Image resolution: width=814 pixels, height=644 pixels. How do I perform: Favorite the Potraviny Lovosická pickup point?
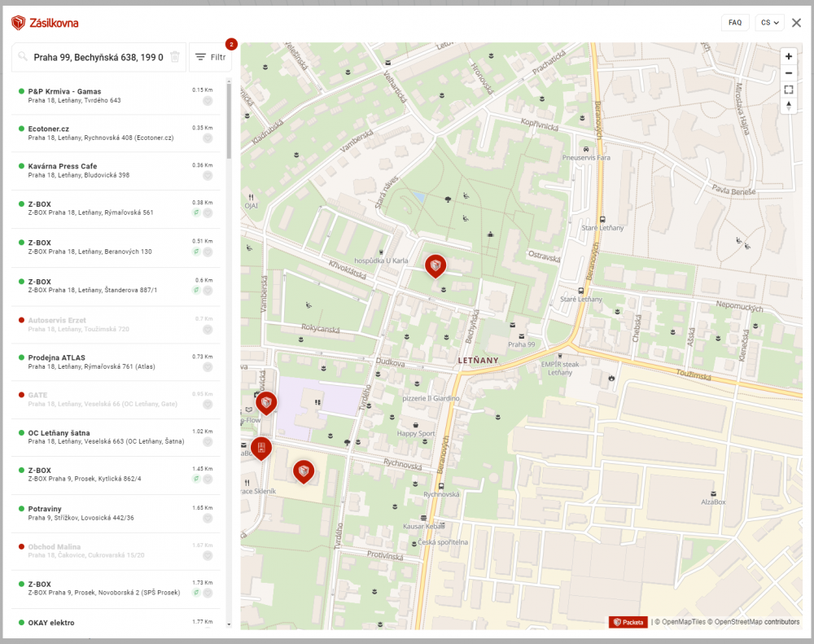(x=208, y=519)
